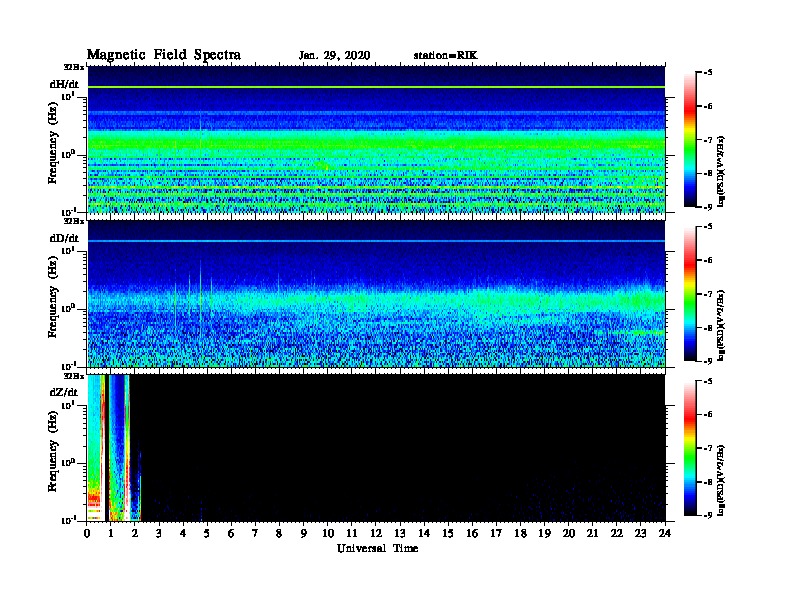
Task: Click the "-9" value on dZ/dt color scale
Action: point(708,515)
